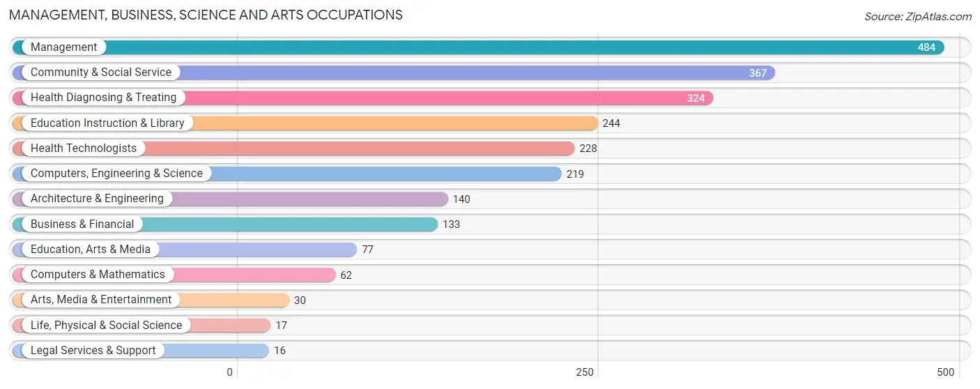The height and width of the screenshot is (389, 980).
Task: Select the Education Instruction & Library label
Action: pos(107,123)
